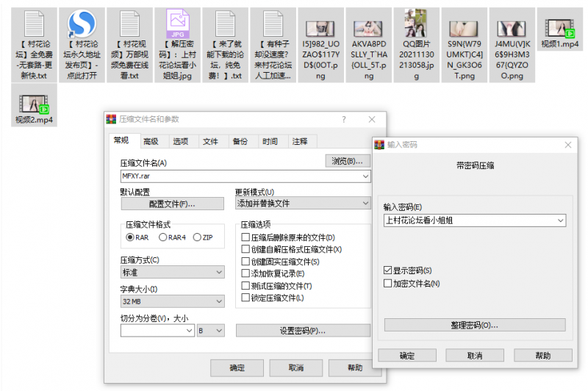Click the question mark help icon in title bar

343,120
